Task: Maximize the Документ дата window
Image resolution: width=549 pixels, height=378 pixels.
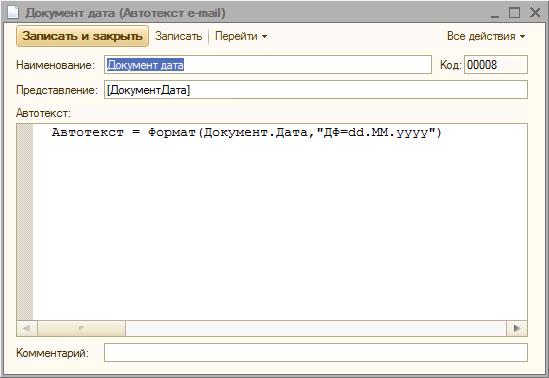Action: [x=514, y=13]
